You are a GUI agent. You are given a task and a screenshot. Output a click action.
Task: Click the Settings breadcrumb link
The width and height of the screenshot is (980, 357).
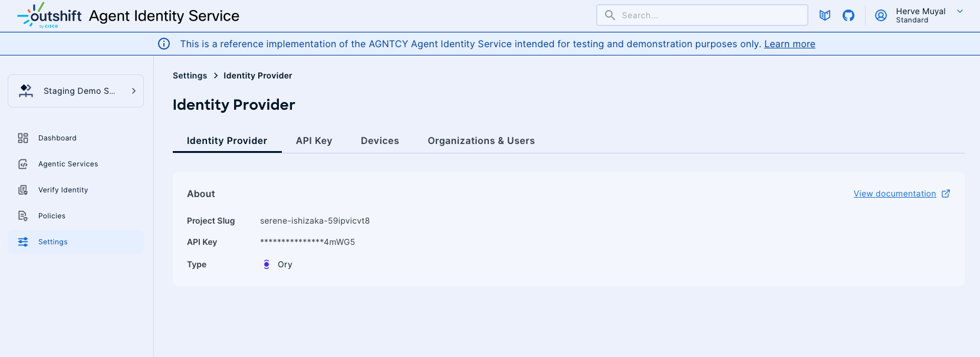(190, 76)
